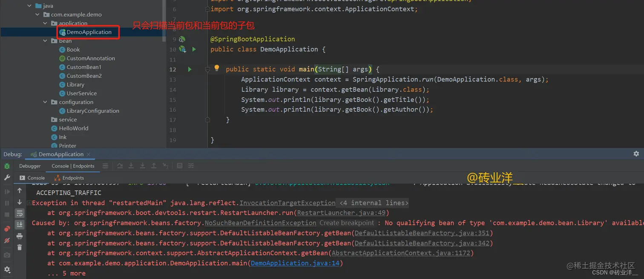This screenshot has width=644, height=279.
Task: Click the Step Over toolbar icon
Action: click(x=120, y=166)
